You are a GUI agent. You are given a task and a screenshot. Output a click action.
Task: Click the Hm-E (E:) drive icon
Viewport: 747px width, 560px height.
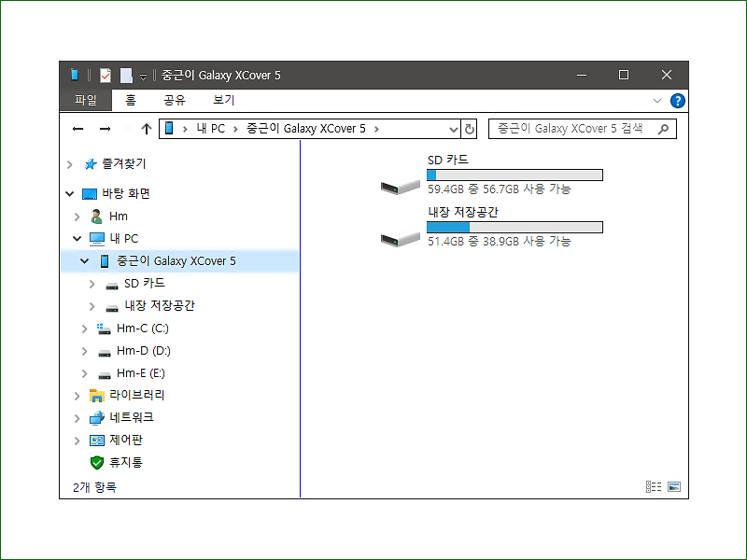[105, 375]
